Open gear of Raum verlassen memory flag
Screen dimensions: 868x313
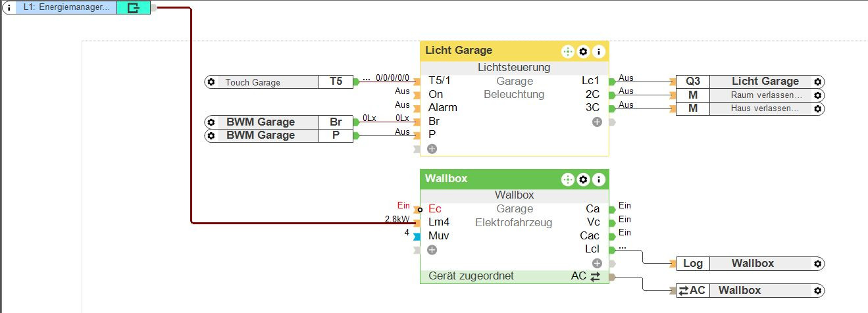(817, 95)
